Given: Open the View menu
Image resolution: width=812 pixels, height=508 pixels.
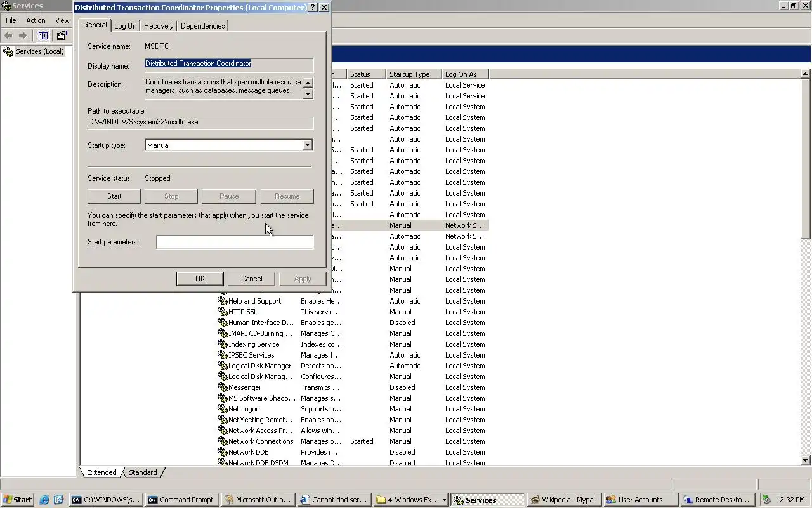Looking at the screenshot, I should (x=62, y=20).
